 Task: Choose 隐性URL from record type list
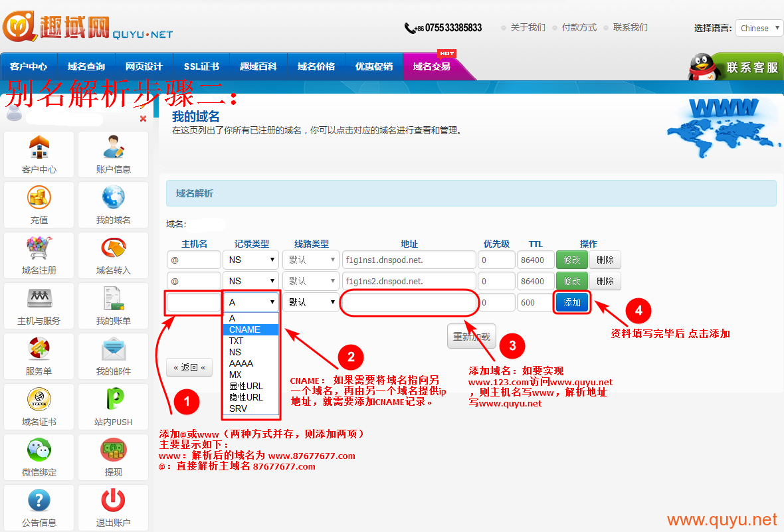[251, 397]
